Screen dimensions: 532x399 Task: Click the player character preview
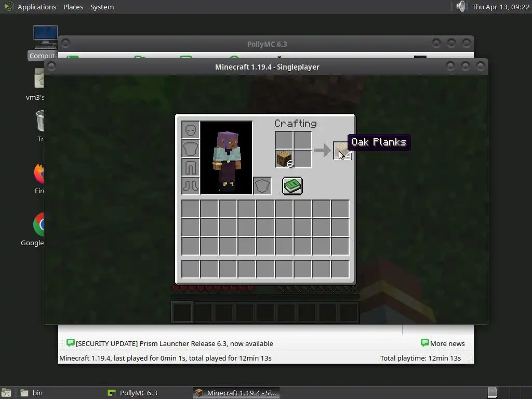[x=227, y=158]
